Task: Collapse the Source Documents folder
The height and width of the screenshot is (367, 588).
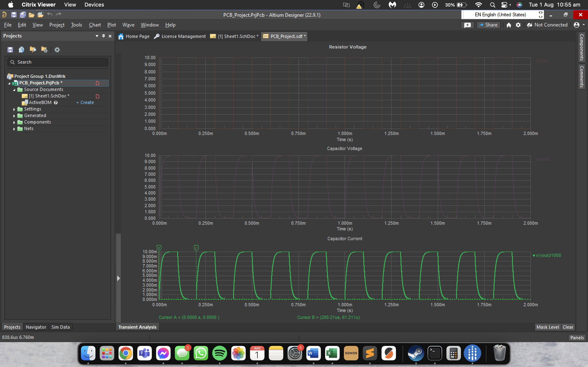Action: [14, 89]
